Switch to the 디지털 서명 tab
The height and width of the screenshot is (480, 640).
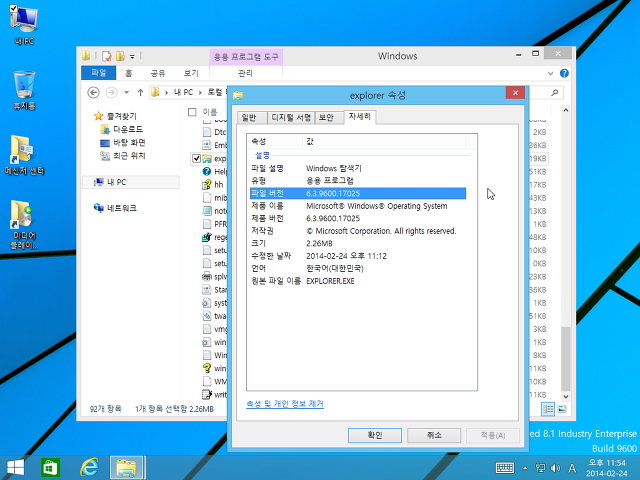pos(291,118)
